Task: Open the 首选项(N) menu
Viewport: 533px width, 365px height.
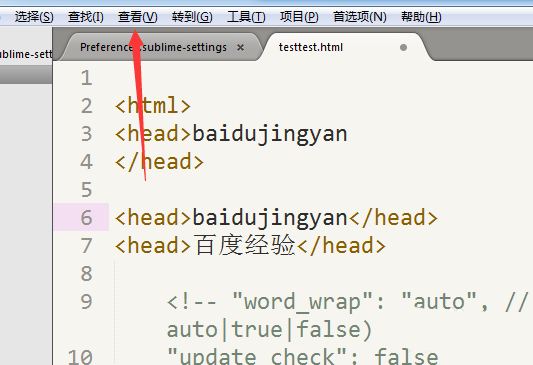Action: pyautogui.click(x=360, y=17)
